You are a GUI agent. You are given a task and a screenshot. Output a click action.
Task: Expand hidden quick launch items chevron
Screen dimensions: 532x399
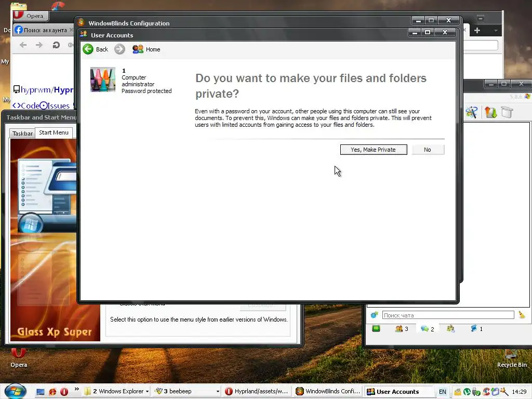point(77,389)
